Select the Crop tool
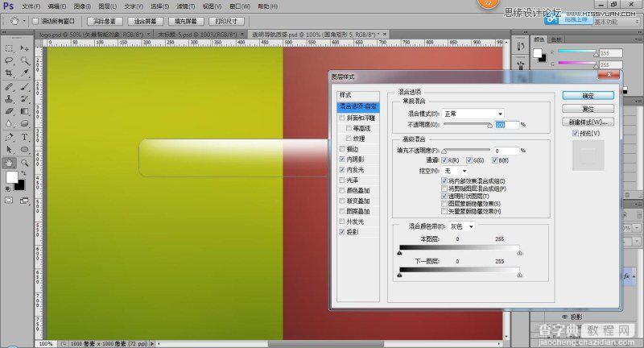Image resolution: width=644 pixels, height=348 pixels. 9,73
